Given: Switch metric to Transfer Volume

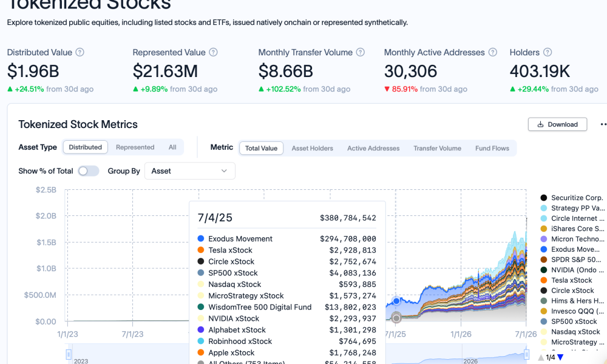Looking at the screenshot, I should tap(437, 148).
